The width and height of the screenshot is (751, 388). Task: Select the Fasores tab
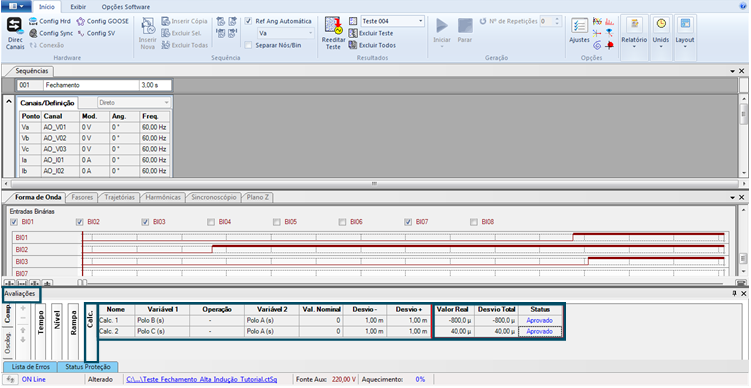pos(83,197)
